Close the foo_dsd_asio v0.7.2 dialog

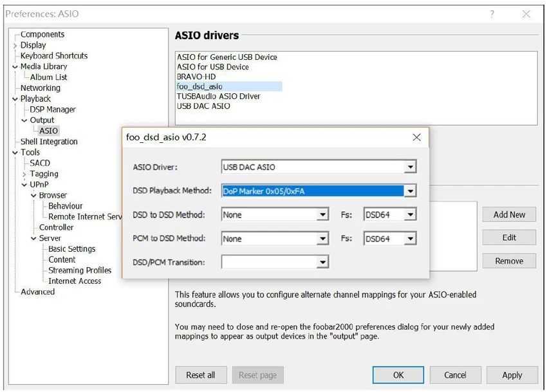416,137
